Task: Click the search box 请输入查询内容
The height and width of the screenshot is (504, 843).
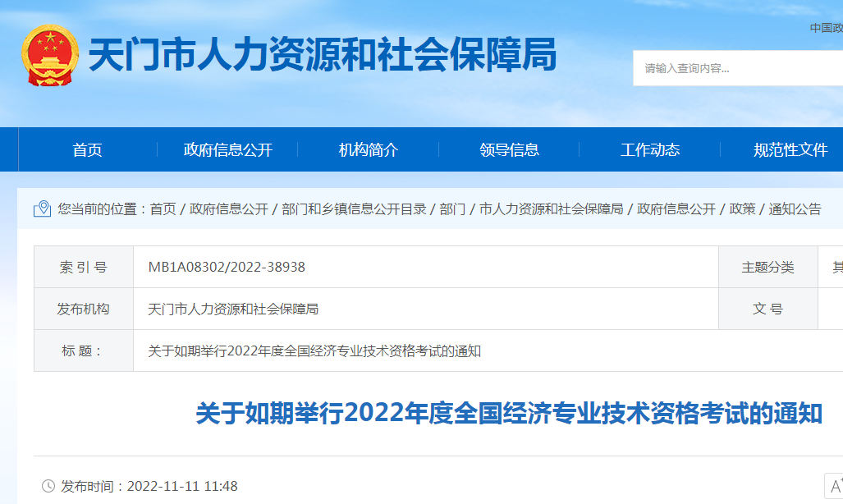Action: [738, 68]
